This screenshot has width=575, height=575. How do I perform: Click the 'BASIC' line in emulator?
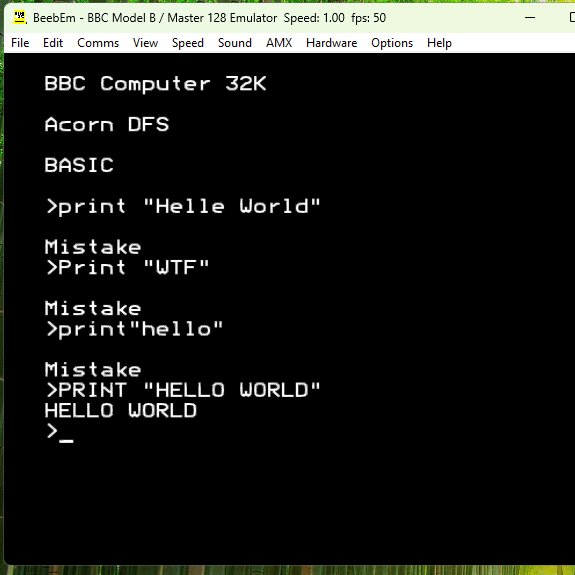(79, 165)
